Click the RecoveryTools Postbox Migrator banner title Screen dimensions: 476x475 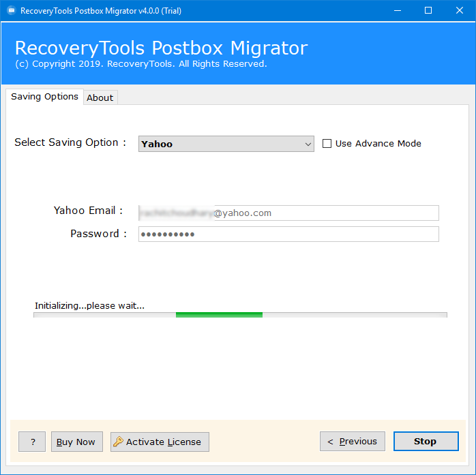pos(161,48)
